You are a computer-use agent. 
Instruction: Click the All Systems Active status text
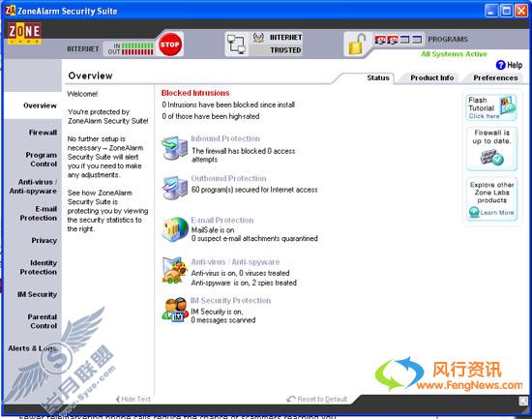454,54
